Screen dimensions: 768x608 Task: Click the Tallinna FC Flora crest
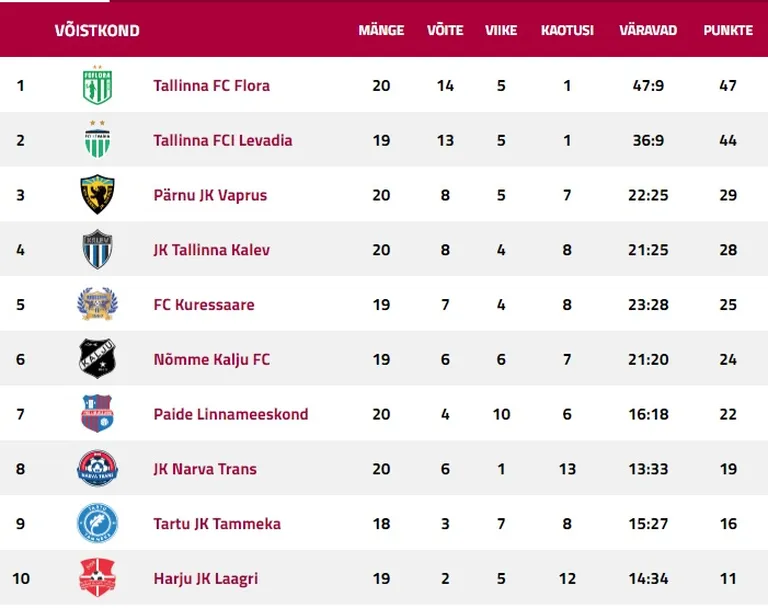click(97, 85)
